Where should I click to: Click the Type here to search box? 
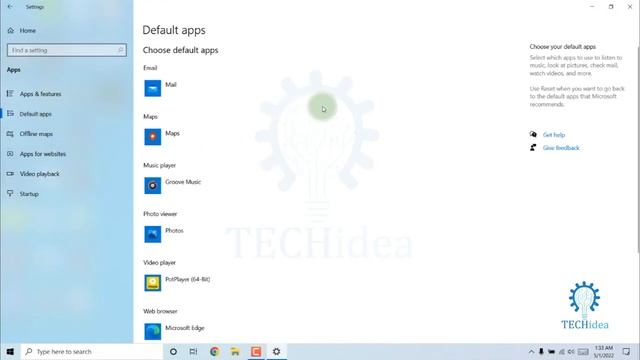click(92, 351)
